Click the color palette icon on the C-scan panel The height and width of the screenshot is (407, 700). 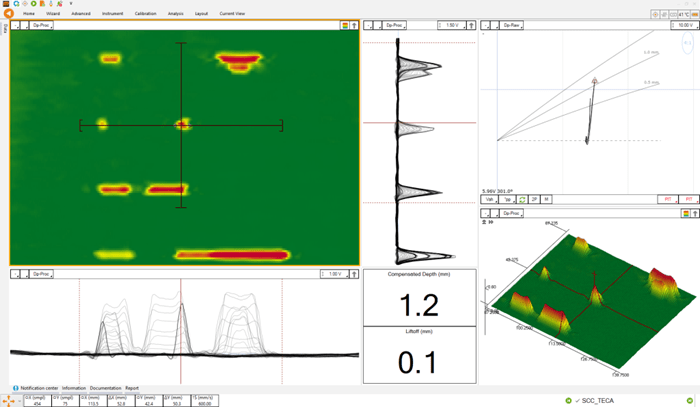(x=345, y=25)
